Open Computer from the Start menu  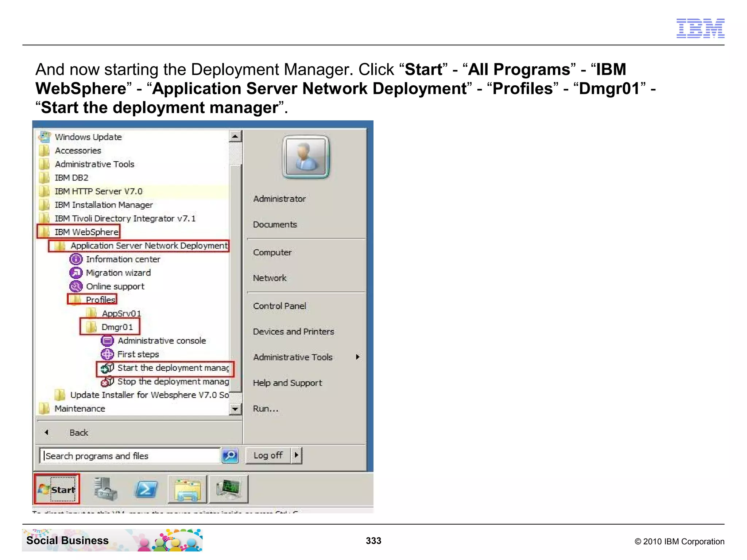pyautogui.click(x=272, y=253)
